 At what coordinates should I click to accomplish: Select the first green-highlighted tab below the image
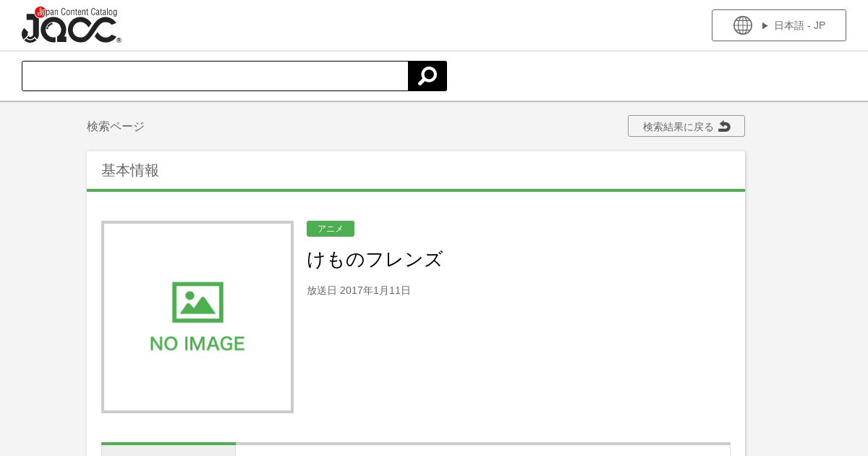169,449
